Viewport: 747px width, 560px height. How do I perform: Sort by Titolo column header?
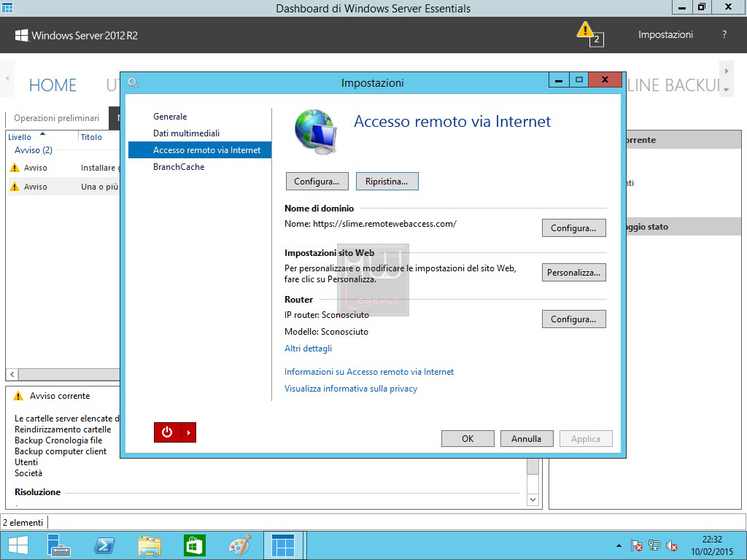point(91,137)
